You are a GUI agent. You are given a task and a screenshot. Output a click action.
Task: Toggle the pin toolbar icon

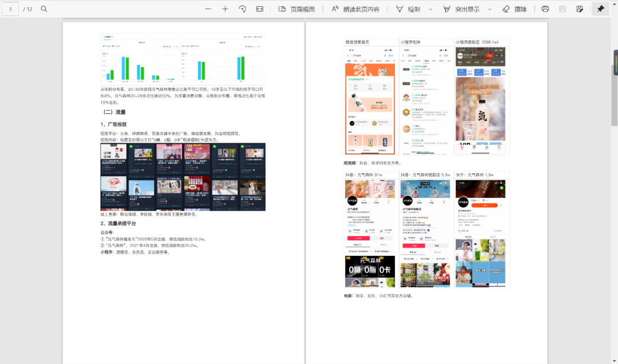[x=601, y=9]
